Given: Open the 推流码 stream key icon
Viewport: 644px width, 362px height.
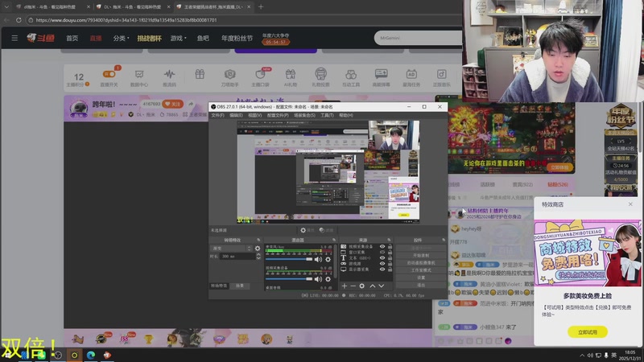Looking at the screenshot, I should 169,77.
